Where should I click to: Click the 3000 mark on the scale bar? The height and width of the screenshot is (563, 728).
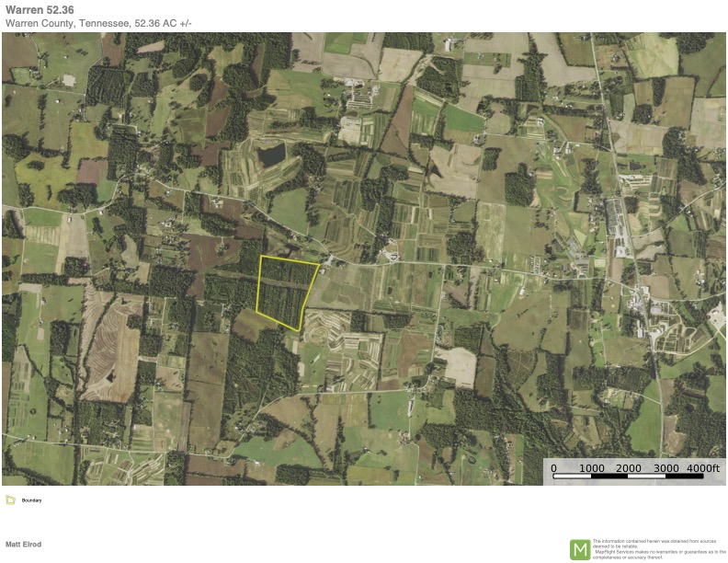pyautogui.click(x=666, y=468)
